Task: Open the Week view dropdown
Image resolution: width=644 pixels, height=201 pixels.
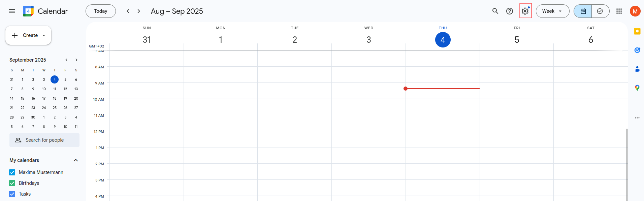Action: [x=552, y=11]
